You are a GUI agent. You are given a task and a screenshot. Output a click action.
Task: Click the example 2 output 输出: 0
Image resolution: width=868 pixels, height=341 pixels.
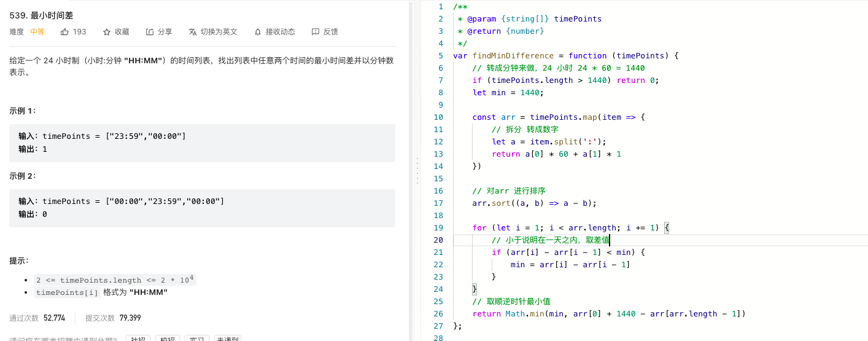(x=33, y=214)
